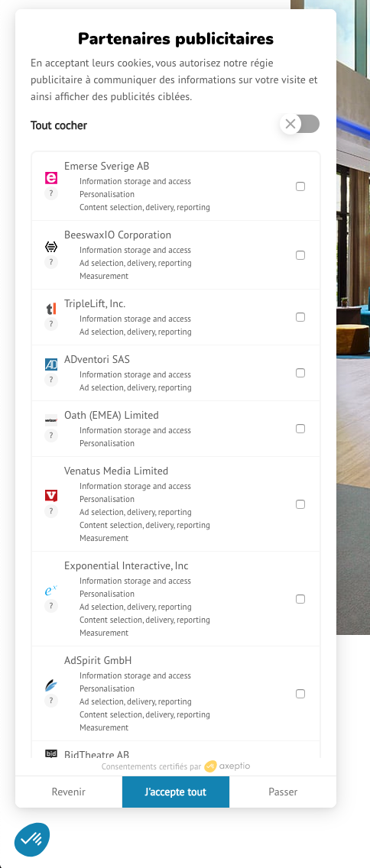
Task: Check the Emerse Sverige AB checkbox
Action: pyautogui.click(x=300, y=186)
